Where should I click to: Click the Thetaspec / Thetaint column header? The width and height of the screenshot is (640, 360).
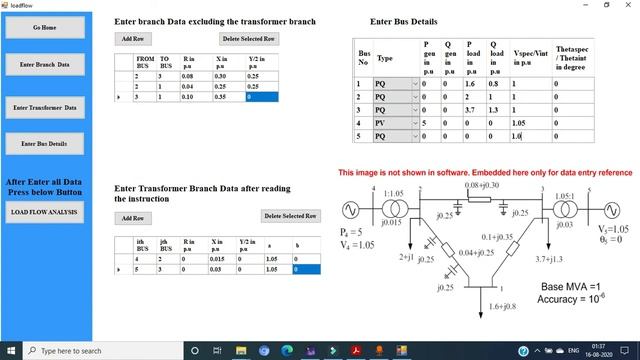[x=573, y=58]
